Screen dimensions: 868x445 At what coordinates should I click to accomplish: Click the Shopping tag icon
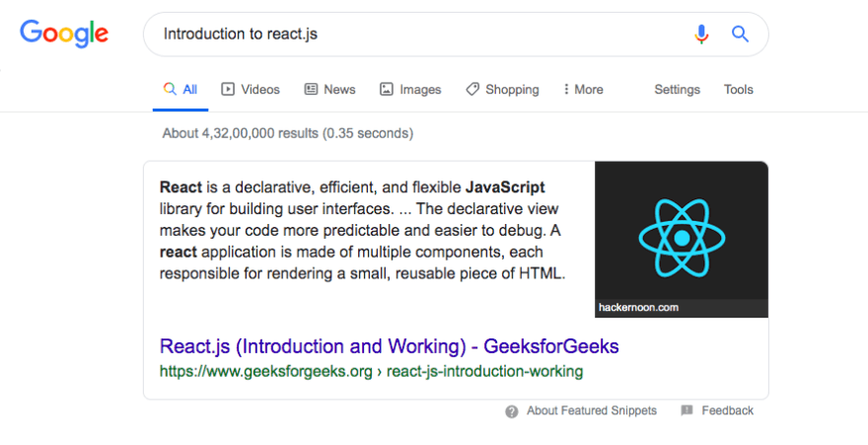pyautogui.click(x=472, y=89)
